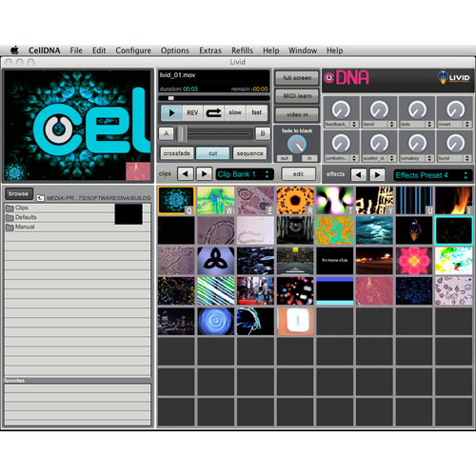Open the leds effect selector
This screenshot has width=476, height=476.
tap(417, 125)
